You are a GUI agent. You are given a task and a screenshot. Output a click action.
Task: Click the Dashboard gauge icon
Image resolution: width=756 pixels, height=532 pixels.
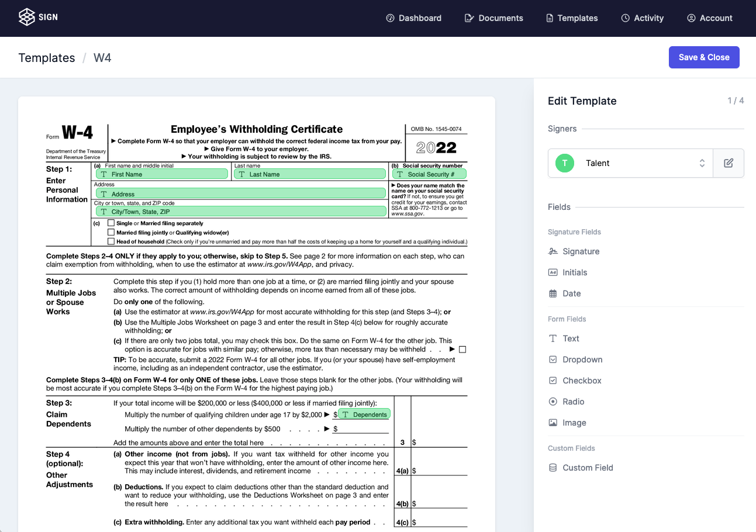coord(391,18)
